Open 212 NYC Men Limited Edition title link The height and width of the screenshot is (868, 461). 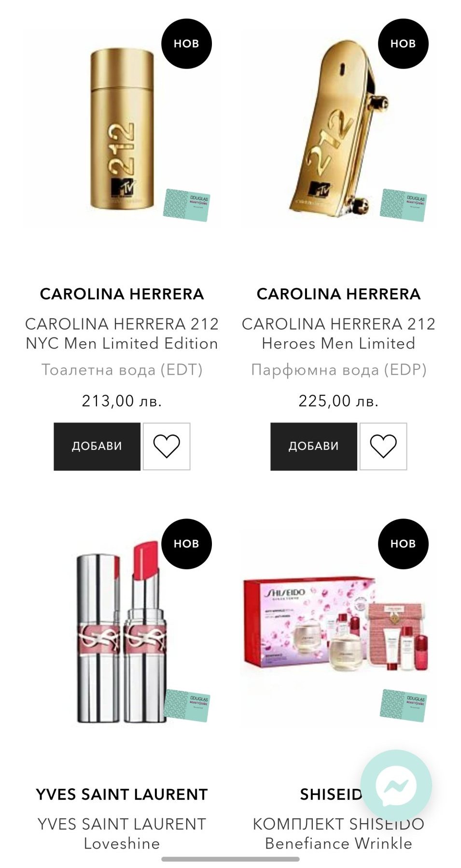coord(122,333)
